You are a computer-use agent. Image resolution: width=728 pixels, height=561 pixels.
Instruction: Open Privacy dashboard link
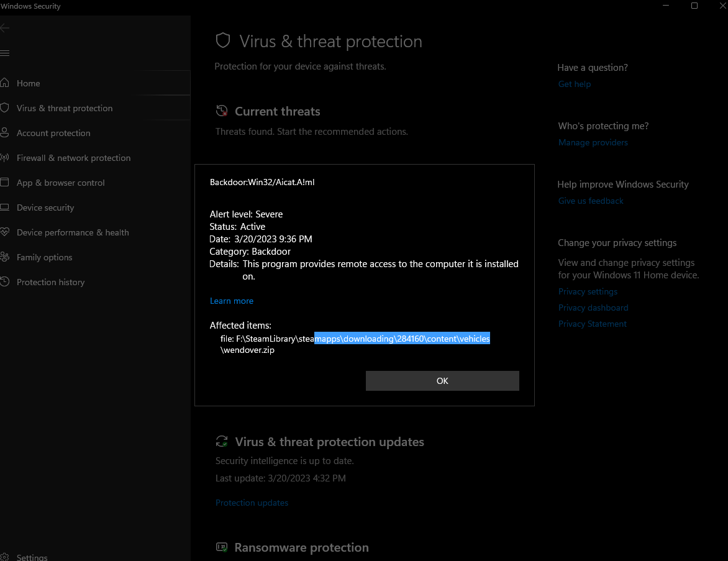point(593,308)
